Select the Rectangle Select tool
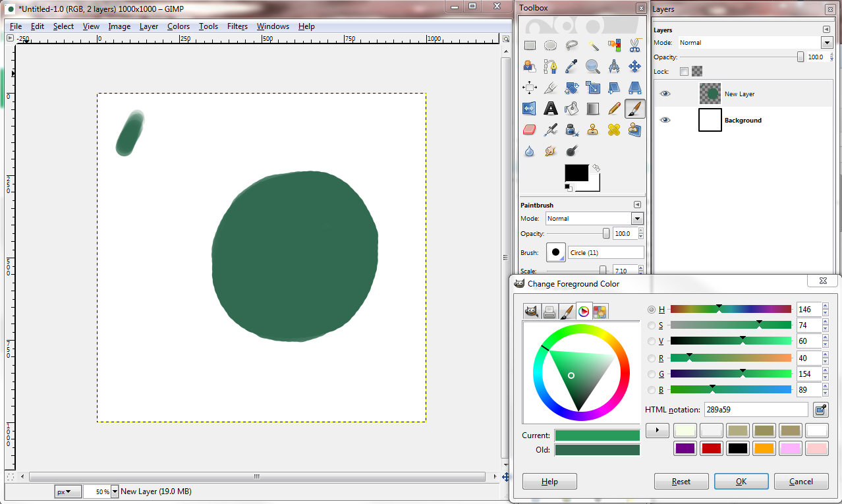 click(x=530, y=45)
